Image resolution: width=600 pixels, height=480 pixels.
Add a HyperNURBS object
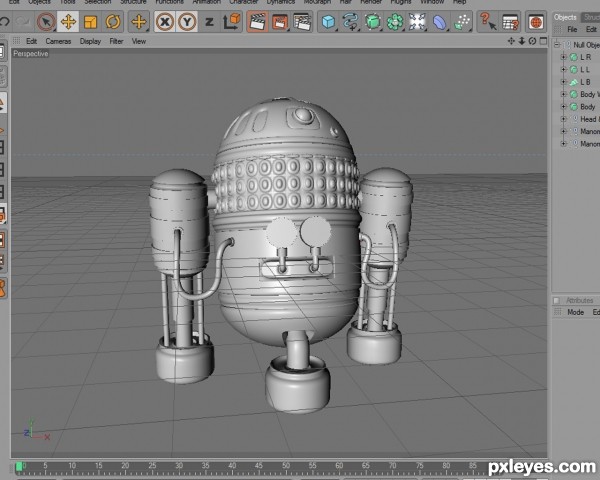coord(373,22)
